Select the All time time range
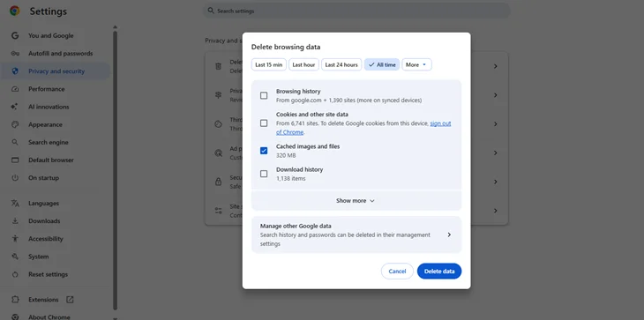Image resolution: width=644 pixels, height=320 pixels. click(x=382, y=65)
